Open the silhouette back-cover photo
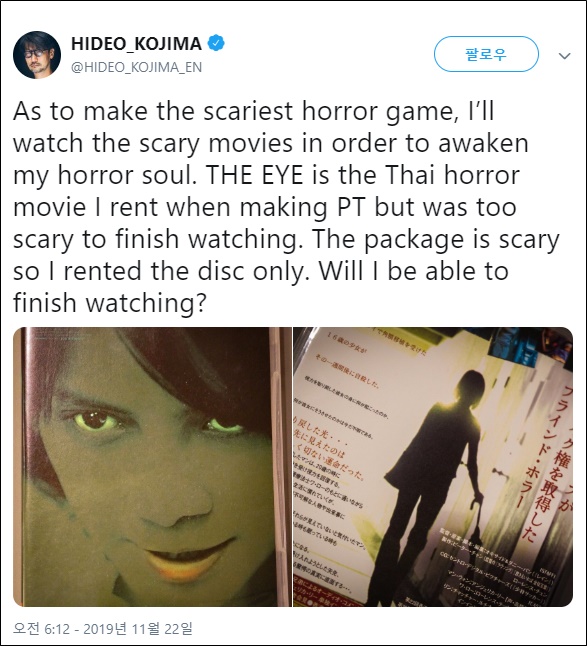Screen dimensions: 587x646 click(x=433, y=467)
